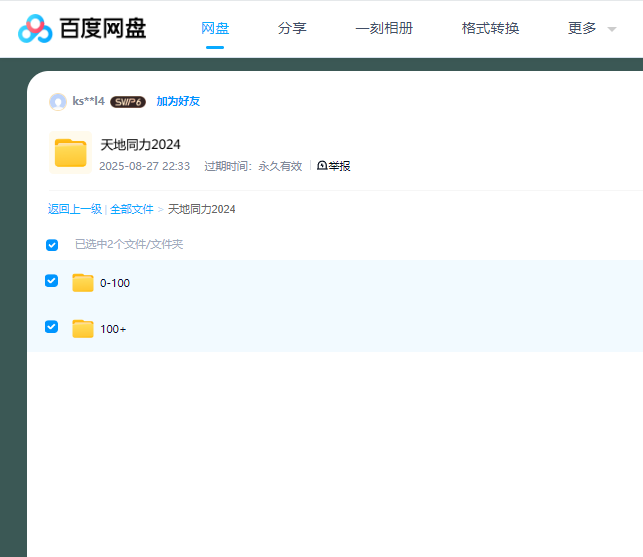This screenshot has height=557, width=643.
Task: Click the large 天地同力2024 folder icon
Action: click(x=70, y=153)
